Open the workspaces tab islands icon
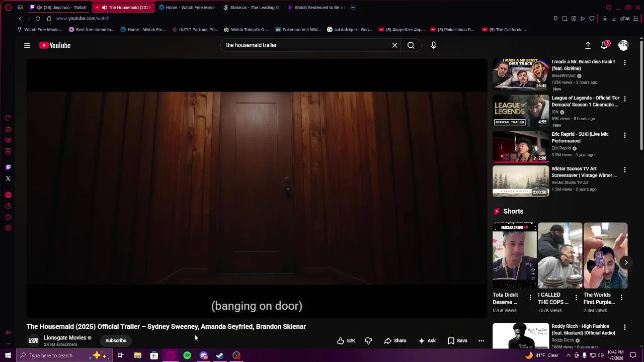 20,8
